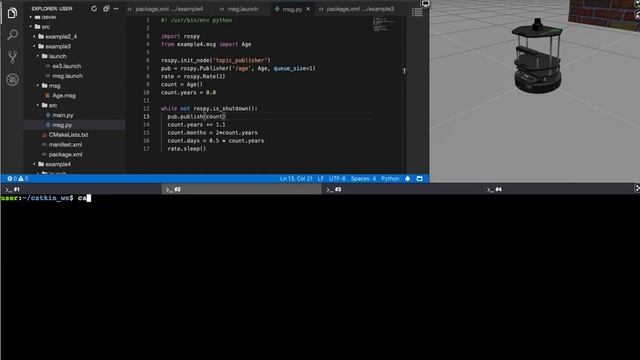Click LF line ending in status bar

pyautogui.click(x=321, y=179)
